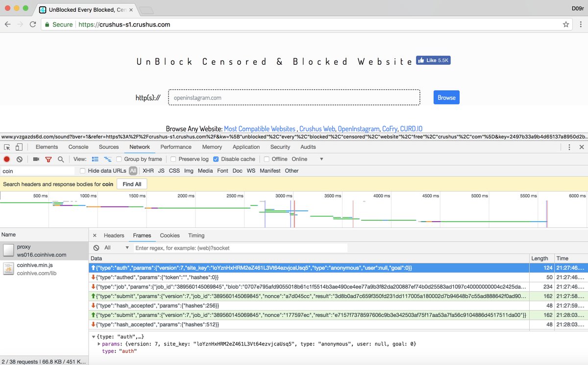Open the Memory tab
Screen dimensions: 588x365
coord(212,147)
